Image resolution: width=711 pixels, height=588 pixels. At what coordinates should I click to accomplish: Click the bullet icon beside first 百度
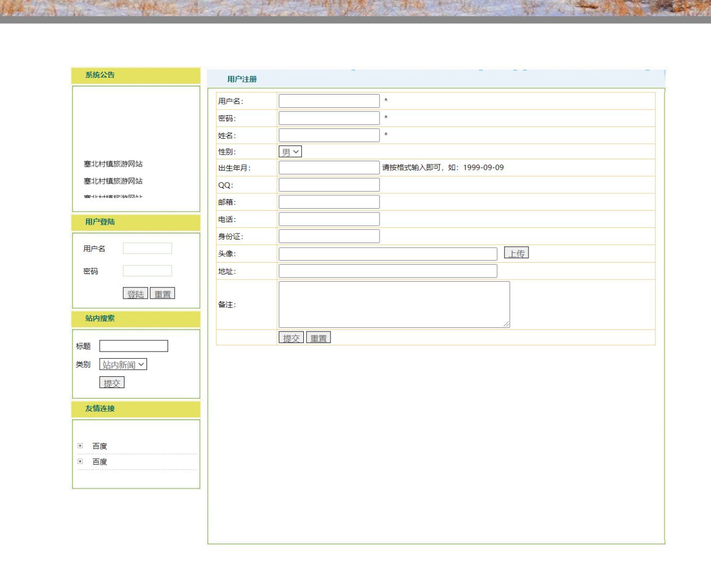(80, 446)
